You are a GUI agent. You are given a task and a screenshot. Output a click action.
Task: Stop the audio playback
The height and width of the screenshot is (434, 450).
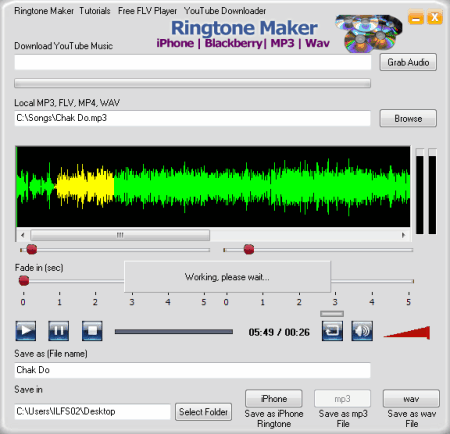pos(92,331)
